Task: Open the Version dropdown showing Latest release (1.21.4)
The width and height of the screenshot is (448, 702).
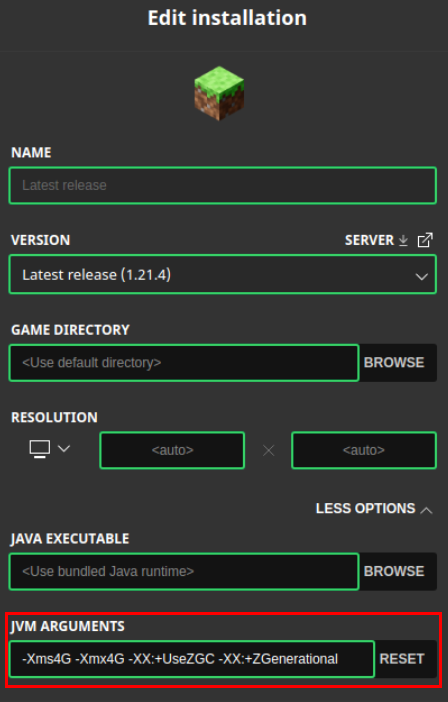Action: (222, 274)
